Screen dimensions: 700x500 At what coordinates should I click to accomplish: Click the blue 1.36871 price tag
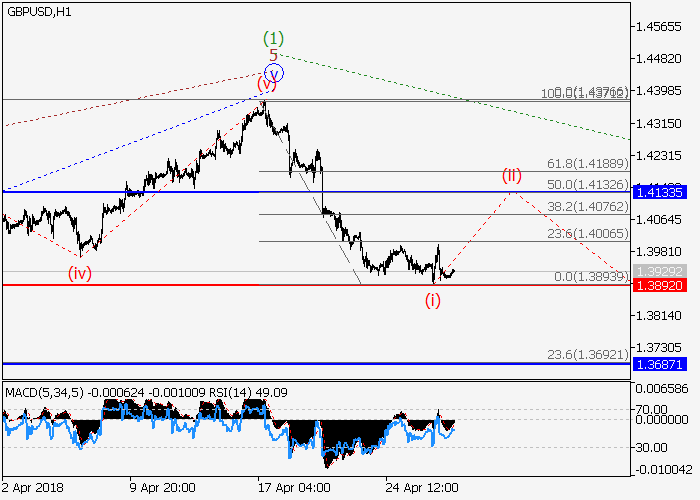tap(659, 364)
